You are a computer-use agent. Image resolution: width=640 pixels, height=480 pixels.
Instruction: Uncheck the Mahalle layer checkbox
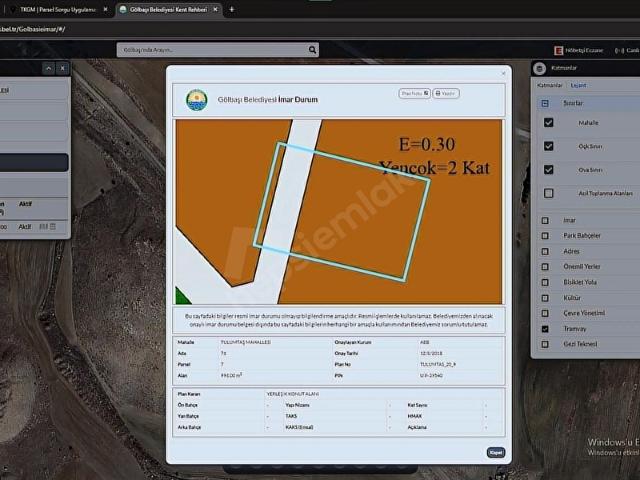pos(548,123)
